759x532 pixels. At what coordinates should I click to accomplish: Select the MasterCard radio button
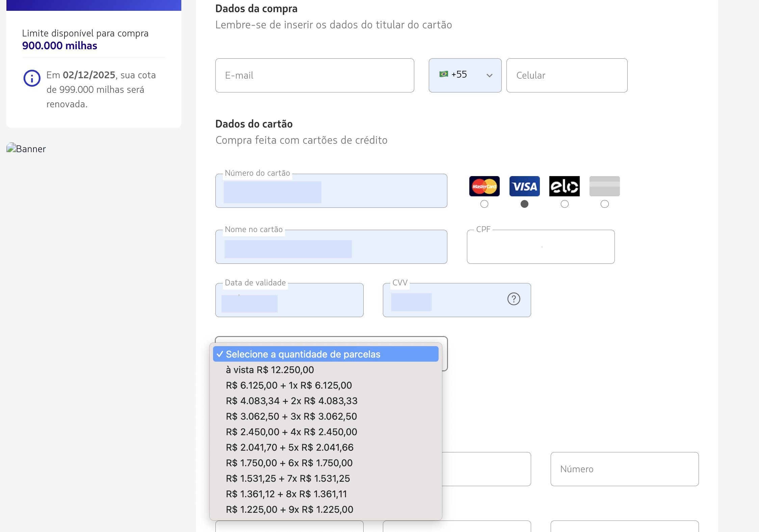click(484, 204)
